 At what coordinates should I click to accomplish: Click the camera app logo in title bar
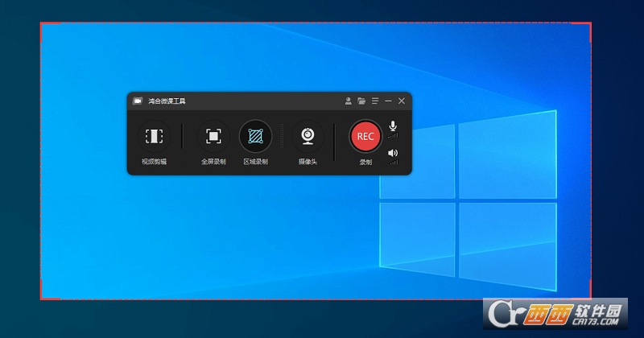pyautogui.click(x=138, y=101)
